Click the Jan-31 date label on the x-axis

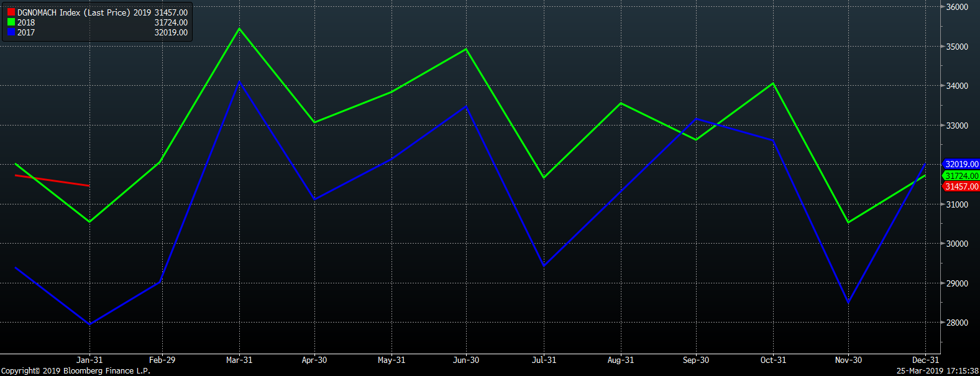[89, 360]
